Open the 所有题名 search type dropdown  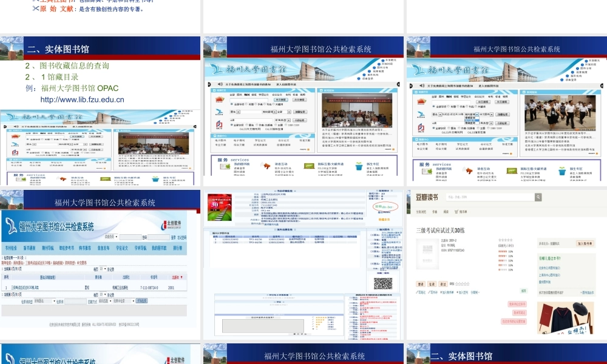tap(44, 300)
